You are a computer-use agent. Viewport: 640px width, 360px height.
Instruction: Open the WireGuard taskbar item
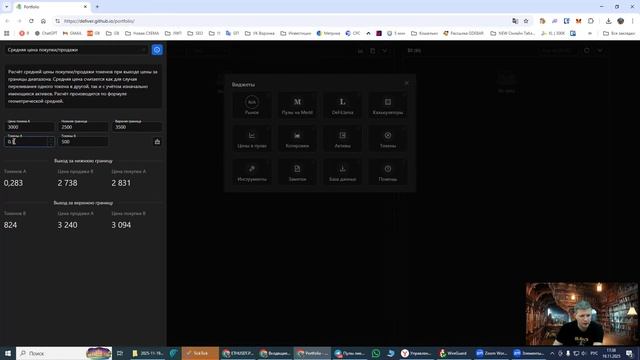click(x=453, y=353)
